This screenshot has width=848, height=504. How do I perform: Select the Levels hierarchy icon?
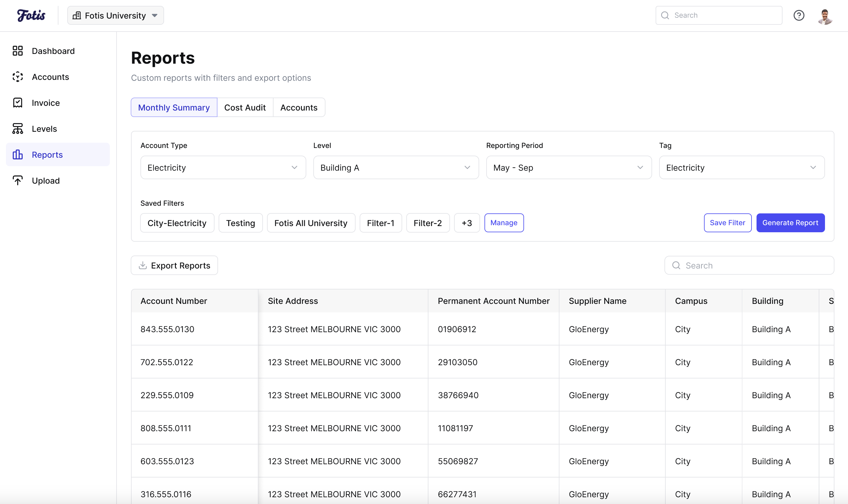18,129
